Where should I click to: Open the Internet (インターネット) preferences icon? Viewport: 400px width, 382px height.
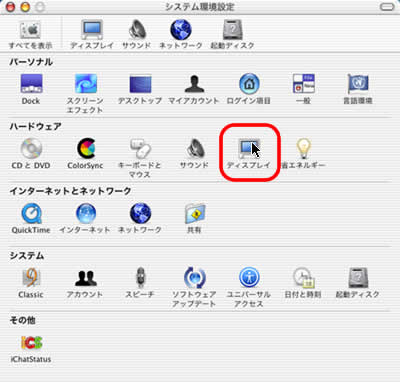click(86, 213)
